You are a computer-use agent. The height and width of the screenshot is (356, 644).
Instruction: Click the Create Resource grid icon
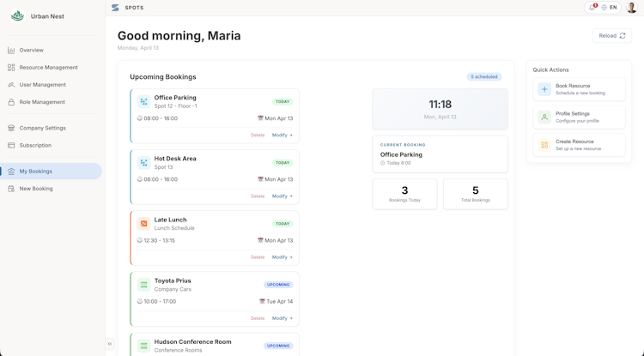(x=544, y=145)
